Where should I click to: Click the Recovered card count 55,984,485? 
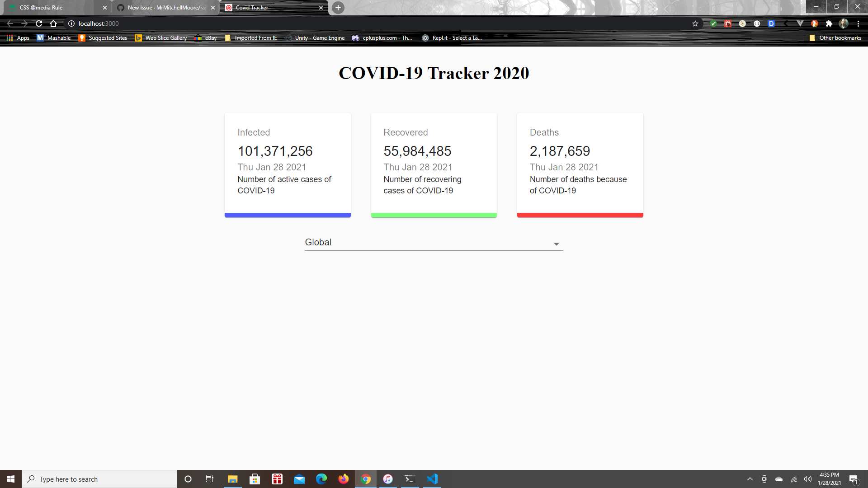coord(417,151)
